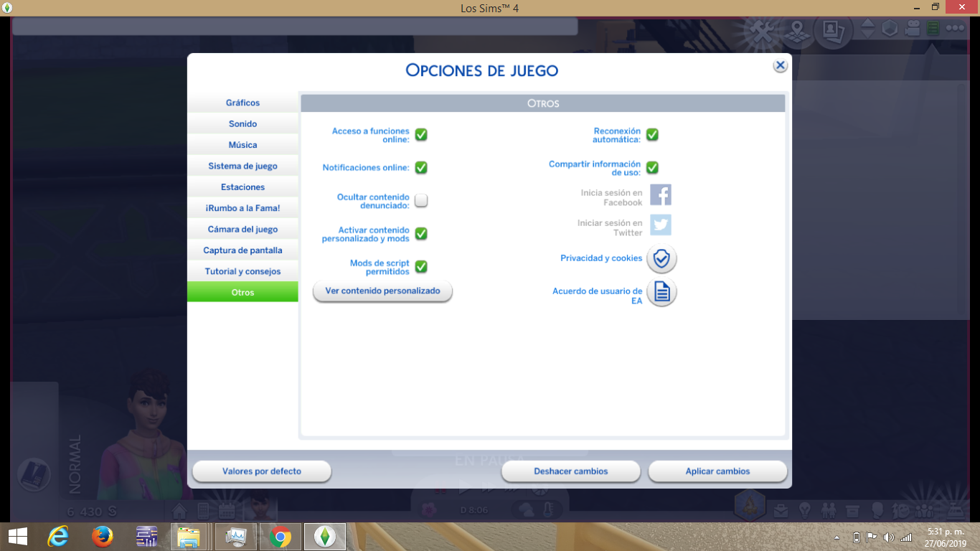Click the system tray volume icon

(x=889, y=537)
